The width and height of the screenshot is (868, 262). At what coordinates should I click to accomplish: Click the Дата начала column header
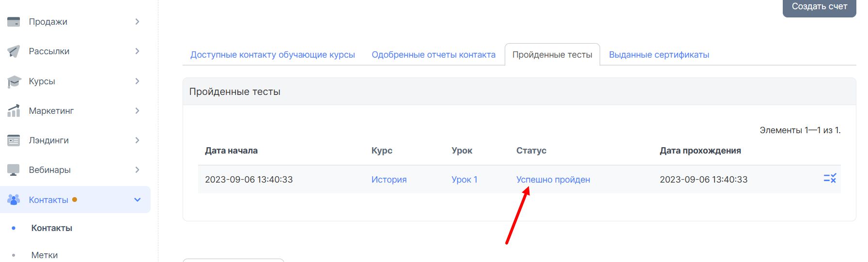click(231, 151)
